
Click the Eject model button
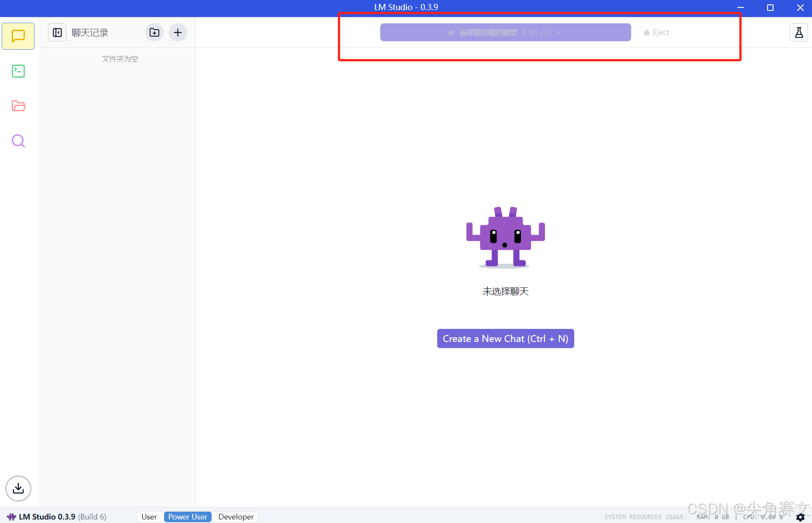click(x=656, y=32)
